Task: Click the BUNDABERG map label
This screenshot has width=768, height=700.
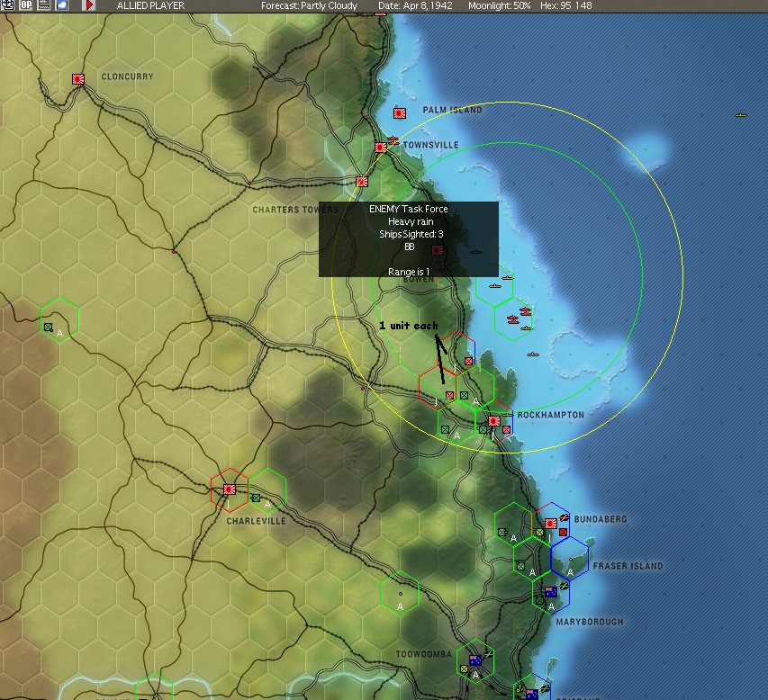Action: click(x=601, y=519)
